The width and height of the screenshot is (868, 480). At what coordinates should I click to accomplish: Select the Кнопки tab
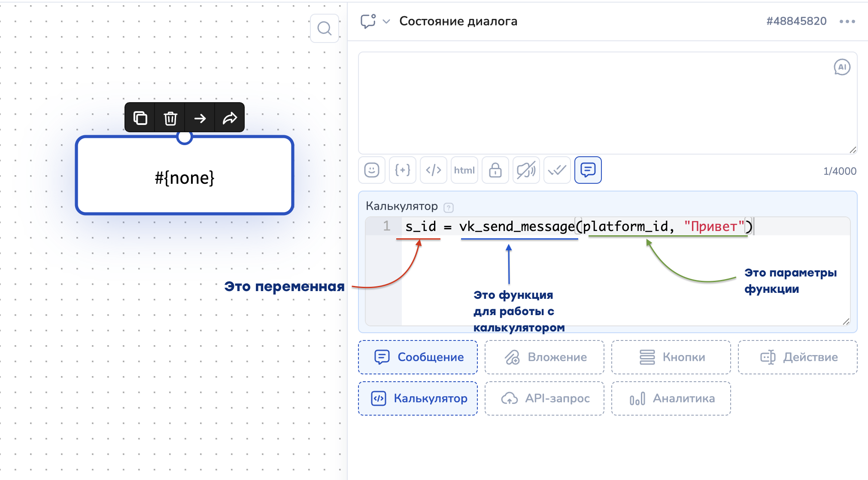[x=671, y=357]
